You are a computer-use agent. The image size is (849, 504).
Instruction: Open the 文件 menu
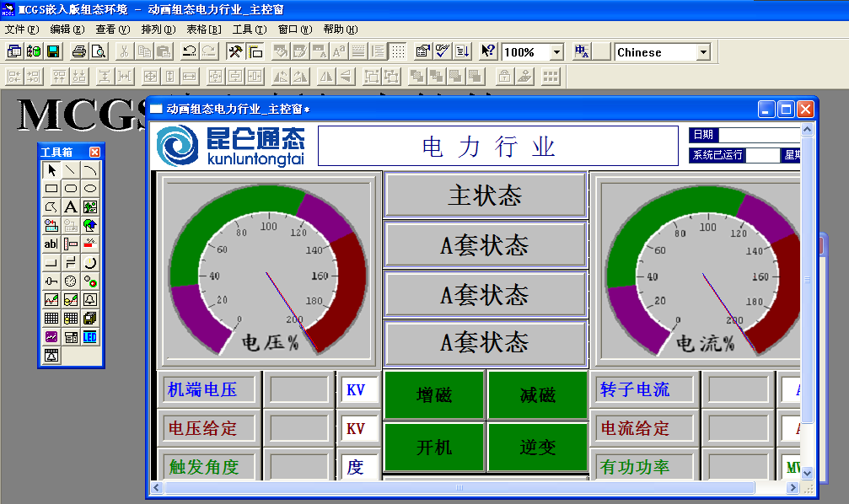pos(22,29)
